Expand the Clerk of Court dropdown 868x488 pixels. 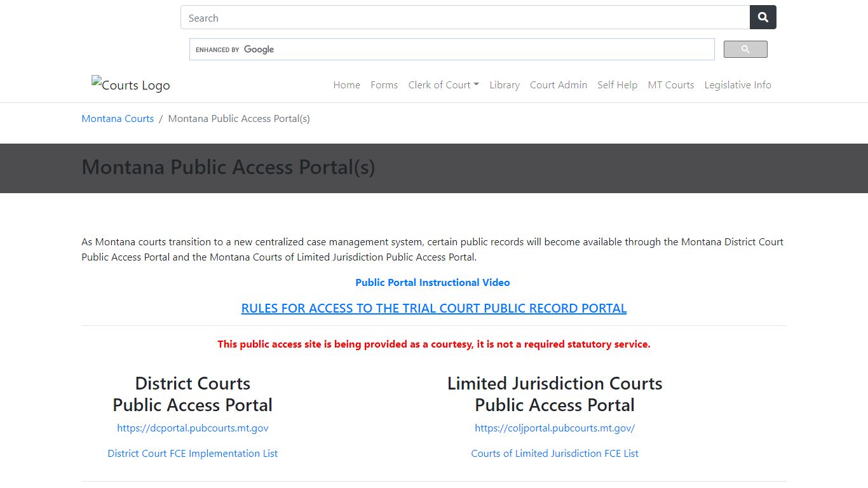[x=444, y=85]
